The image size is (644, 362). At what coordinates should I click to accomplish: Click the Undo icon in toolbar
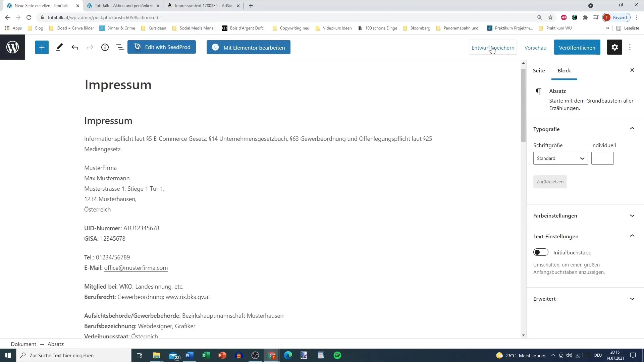pos(75,47)
